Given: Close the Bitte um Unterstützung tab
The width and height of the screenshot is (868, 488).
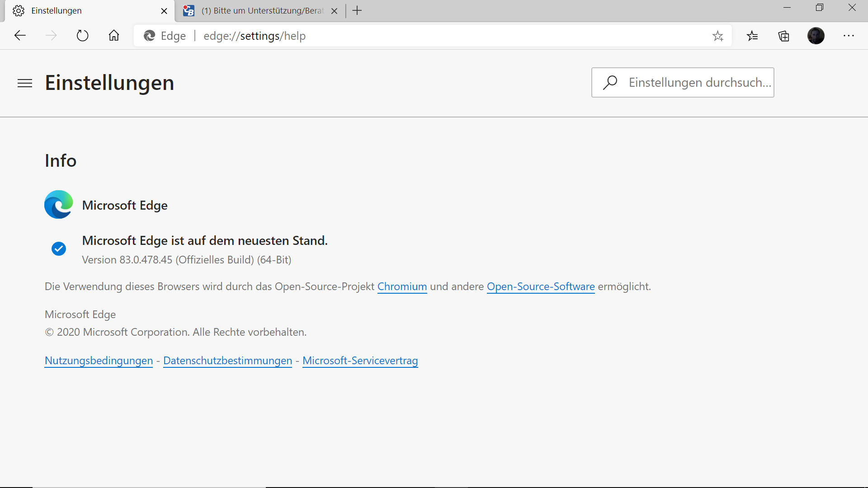Looking at the screenshot, I should 334,11.
